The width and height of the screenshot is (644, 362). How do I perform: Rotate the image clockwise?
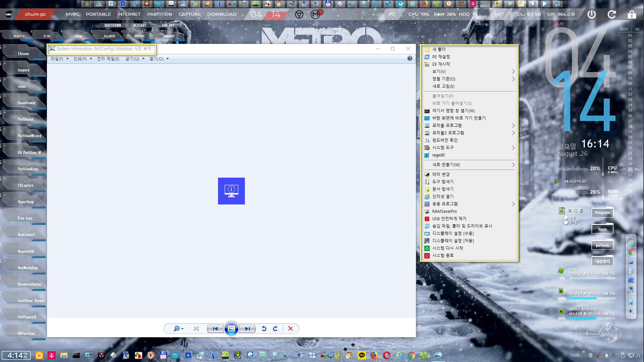pyautogui.click(x=275, y=328)
